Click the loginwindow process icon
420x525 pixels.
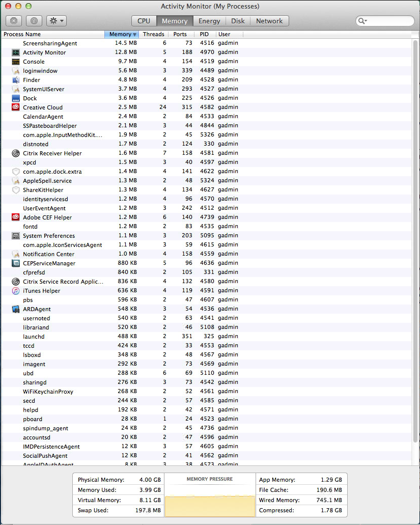click(16, 71)
